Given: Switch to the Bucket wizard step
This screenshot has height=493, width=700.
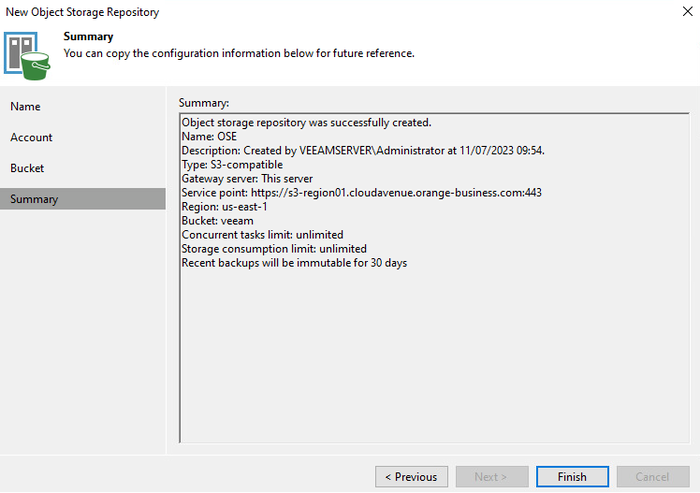Looking at the screenshot, I should pos(27,168).
